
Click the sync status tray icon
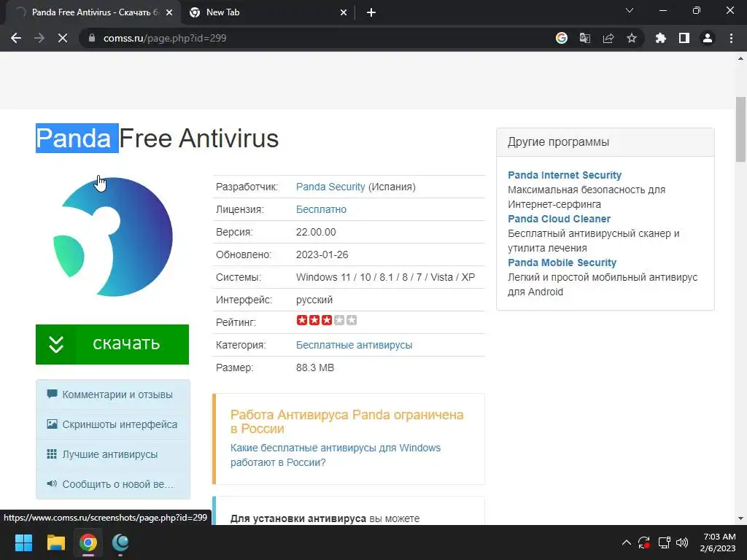(x=644, y=542)
